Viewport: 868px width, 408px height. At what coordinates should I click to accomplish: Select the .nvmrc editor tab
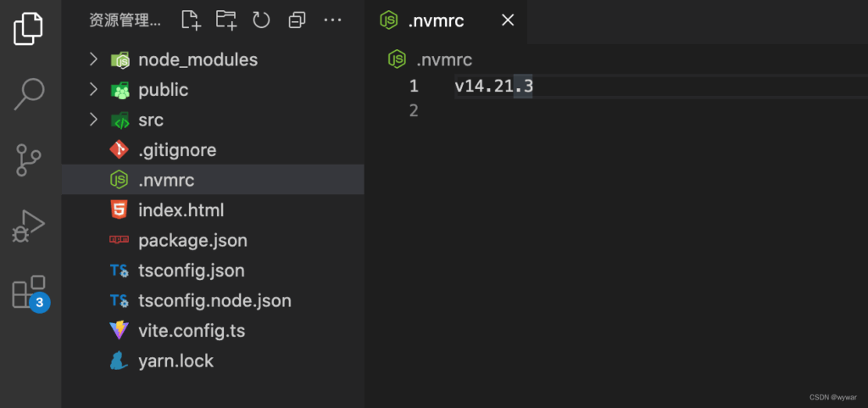tap(446, 21)
